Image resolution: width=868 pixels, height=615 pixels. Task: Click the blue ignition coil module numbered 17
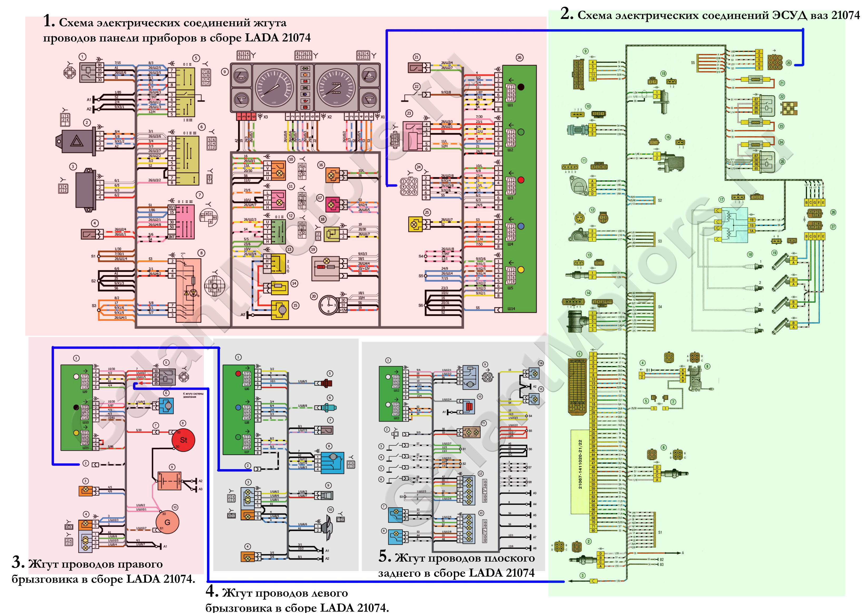click(x=734, y=225)
